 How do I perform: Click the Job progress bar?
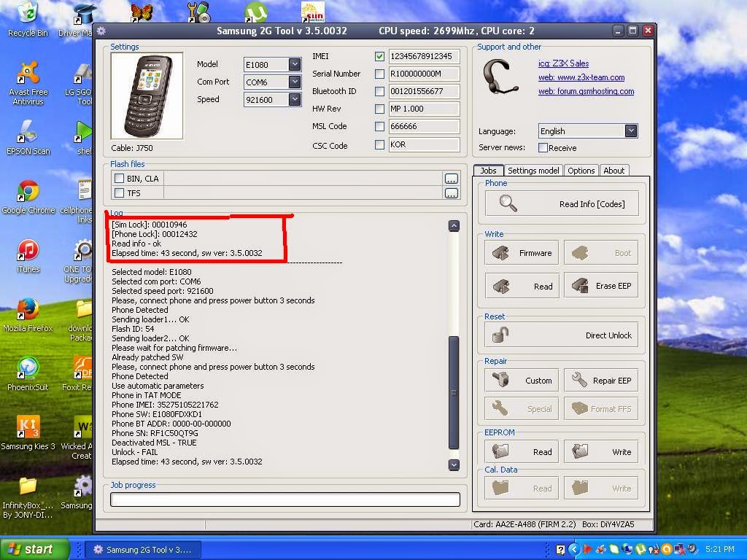285,499
